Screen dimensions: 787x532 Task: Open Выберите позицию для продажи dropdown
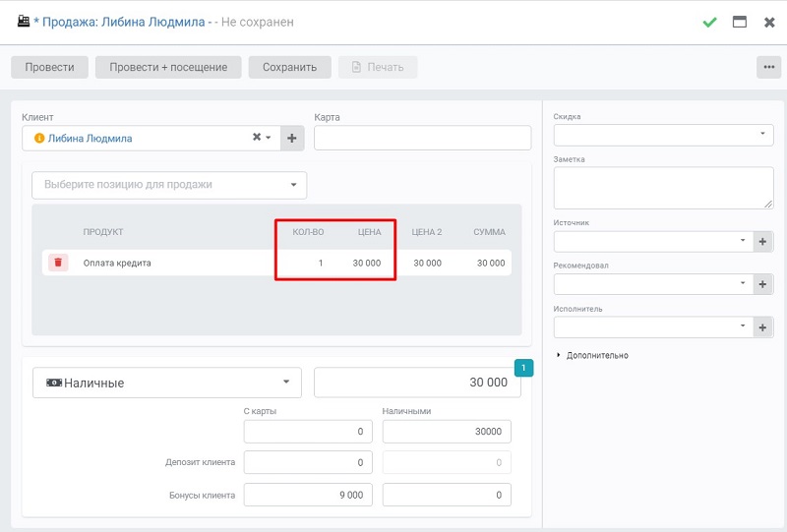point(169,185)
